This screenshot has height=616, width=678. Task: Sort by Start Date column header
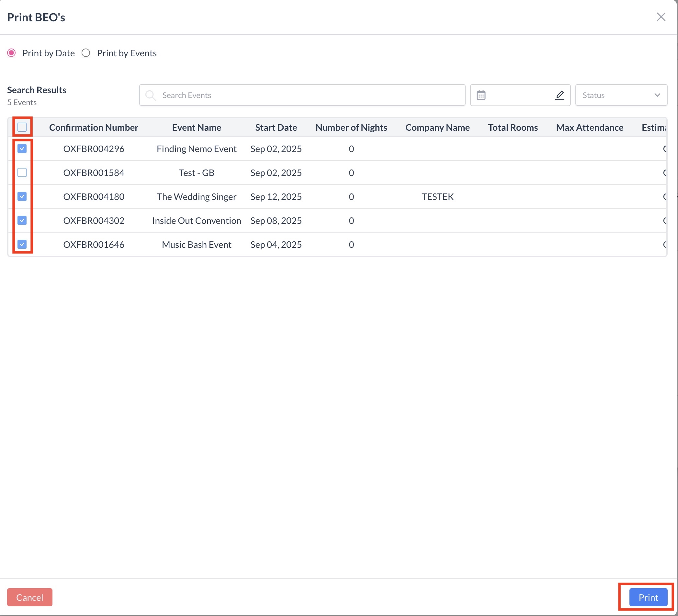pyautogui.click(x=276, y=127)
